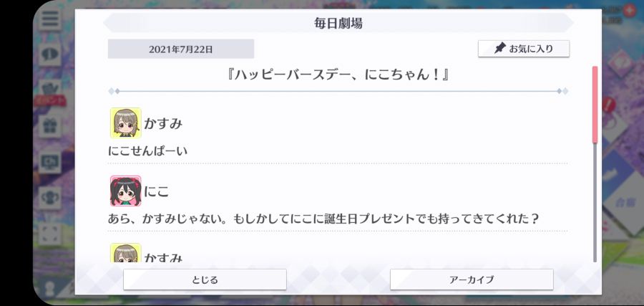
Task: Click the episode title ハッピーバースデー、にこちゃん！
Action: (338, 75)
